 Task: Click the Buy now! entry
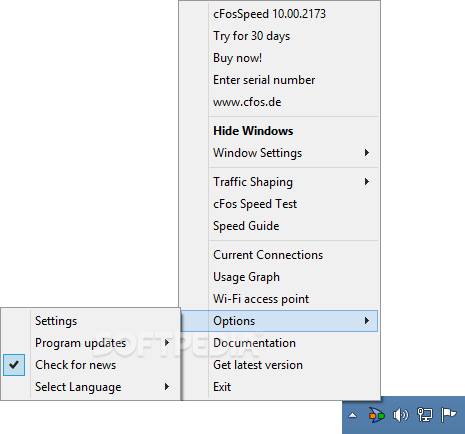(x=279, y=58)
